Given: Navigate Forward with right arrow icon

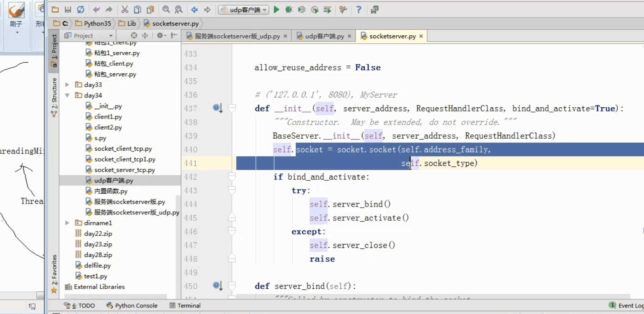Looking at the screenshot, I should pos(207,10).
